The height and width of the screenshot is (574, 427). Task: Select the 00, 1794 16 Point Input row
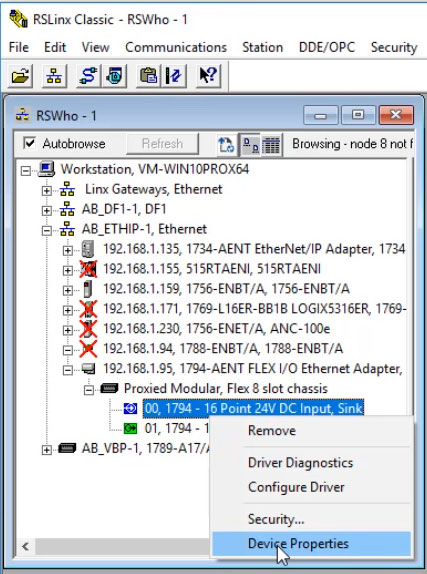click(x=253, y=409)
